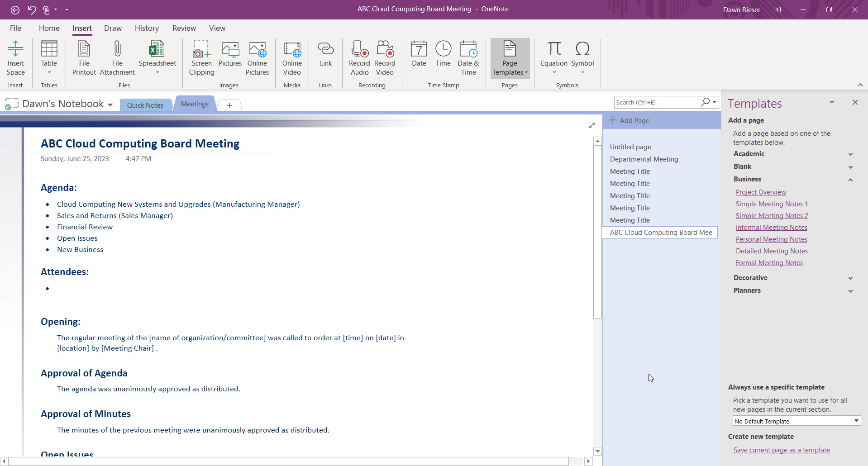Screen dimensions: 868x466
Task: Open search scope dropdown arrow
Action: pyautogui.click(x=714, y=102)
